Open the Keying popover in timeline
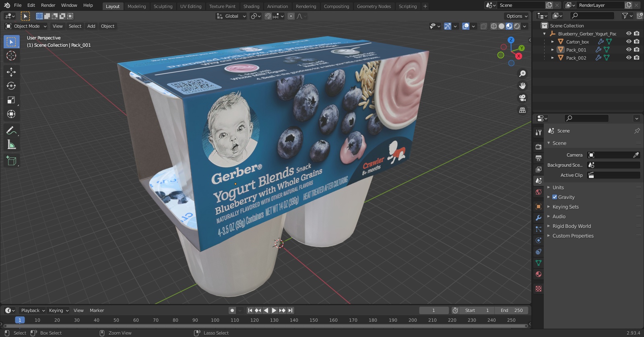This screenshot has width=644, height=337. tap(58, 310)
